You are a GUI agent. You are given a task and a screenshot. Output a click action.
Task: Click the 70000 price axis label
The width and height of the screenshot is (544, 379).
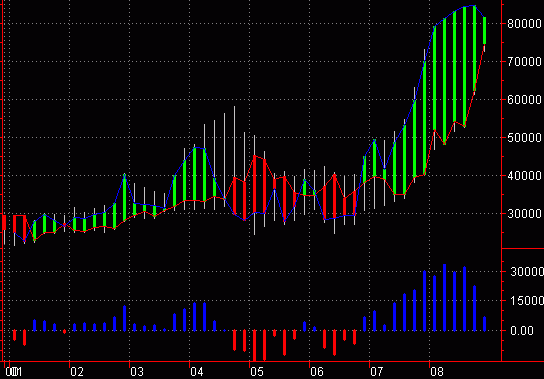pyautogui.click(x=524, y=62)
